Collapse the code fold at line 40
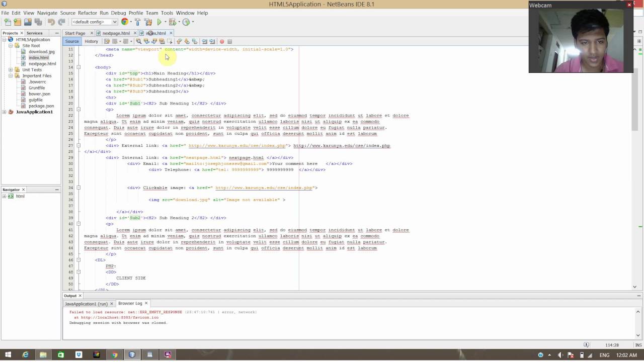This screenshot has height=362, width=644. [x=78, y=224]
